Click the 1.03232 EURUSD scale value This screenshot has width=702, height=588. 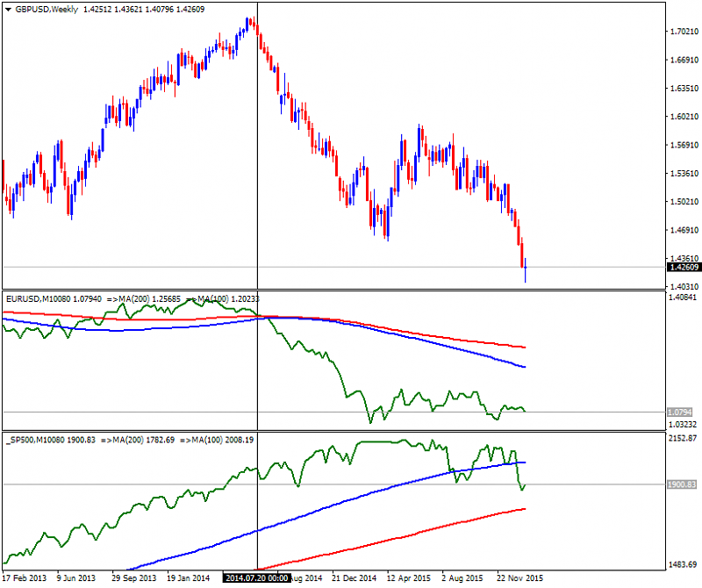[x=683, y=423]
